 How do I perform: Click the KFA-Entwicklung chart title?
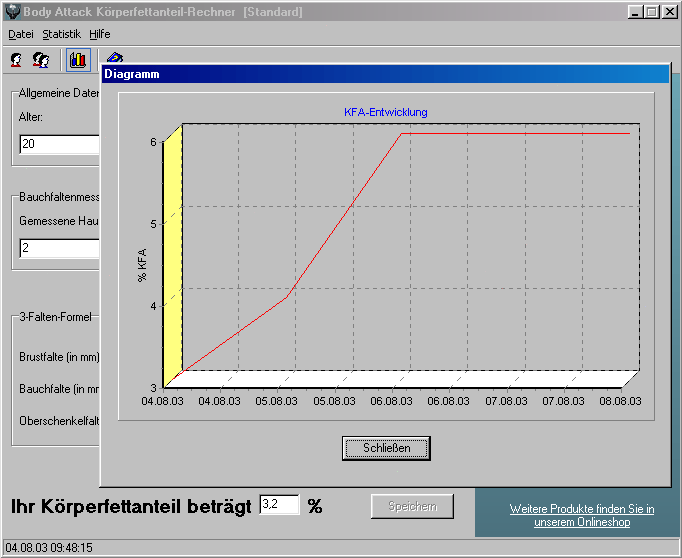coord(385,112)
